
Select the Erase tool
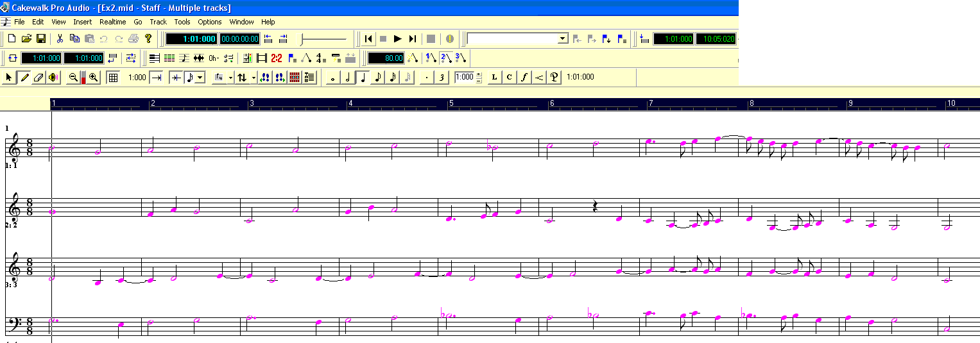point(38,78)
